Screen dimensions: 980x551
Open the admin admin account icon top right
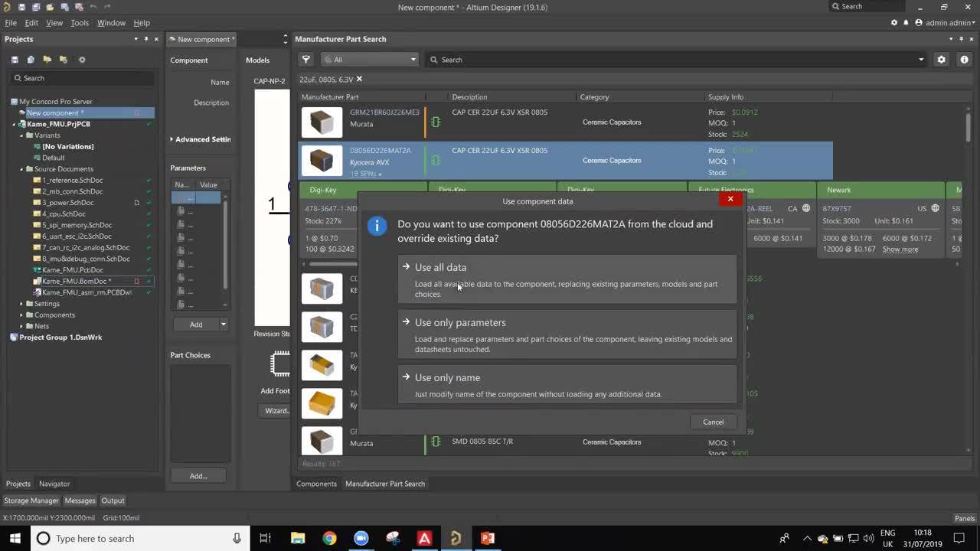click(920, 22)
